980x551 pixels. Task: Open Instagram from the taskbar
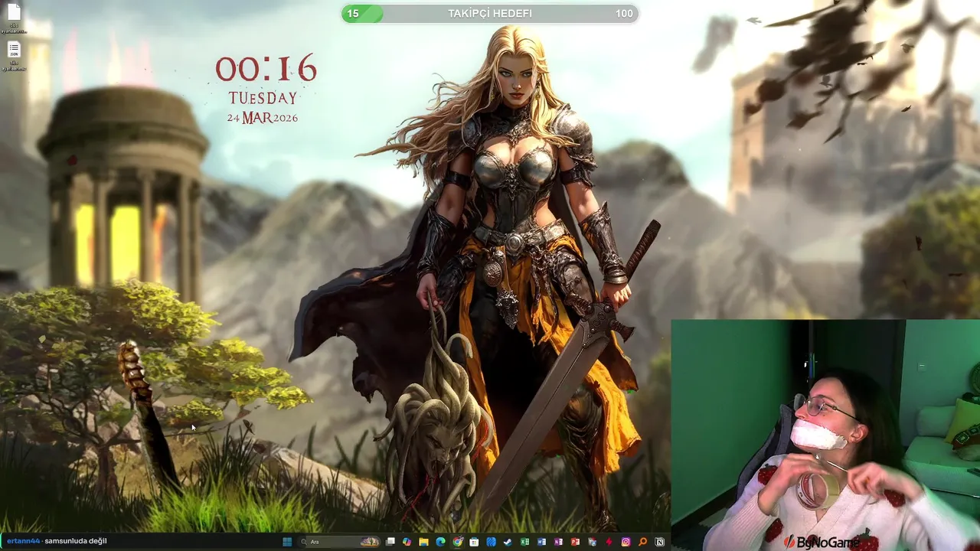click(x=626, y=542)
